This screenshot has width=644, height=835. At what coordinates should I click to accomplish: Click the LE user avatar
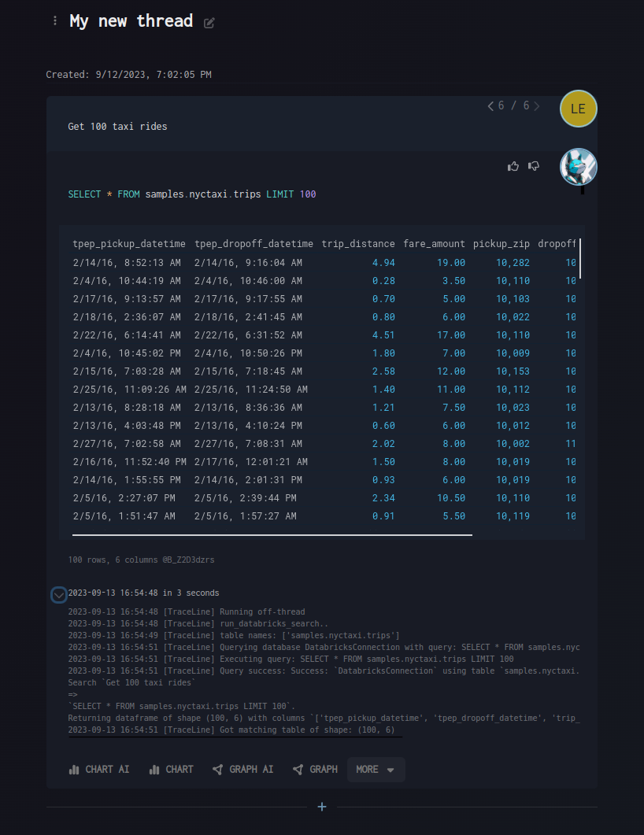pyautogui.click(x=578, y=109)
